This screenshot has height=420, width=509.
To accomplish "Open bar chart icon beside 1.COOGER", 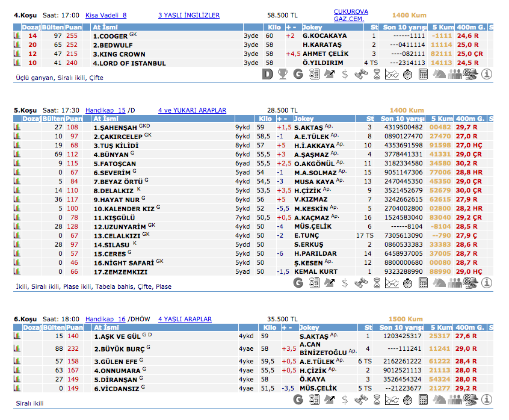I will tap(17, 36).
